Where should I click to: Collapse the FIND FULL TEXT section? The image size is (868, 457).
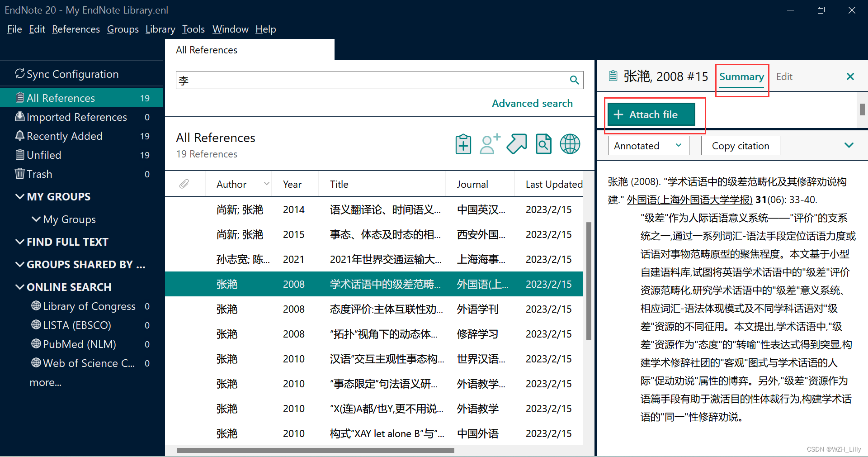tap(19, 242)
